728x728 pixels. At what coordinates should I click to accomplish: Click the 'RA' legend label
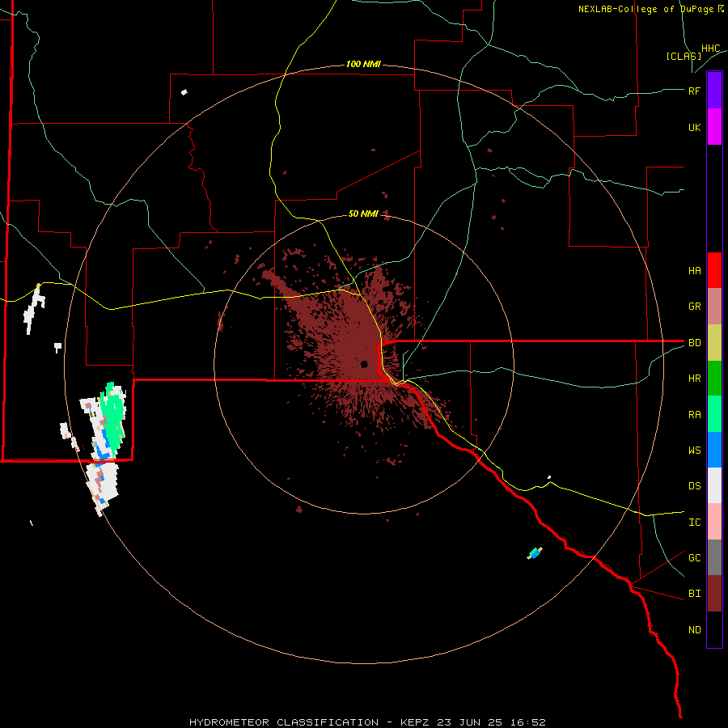point(694,415)
